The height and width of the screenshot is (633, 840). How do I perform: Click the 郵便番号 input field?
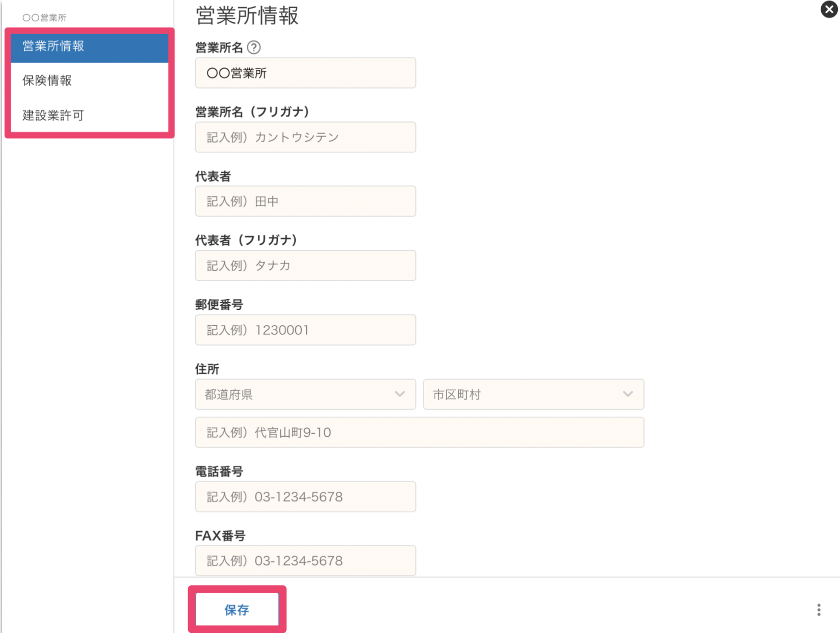[x=305, y=330]
